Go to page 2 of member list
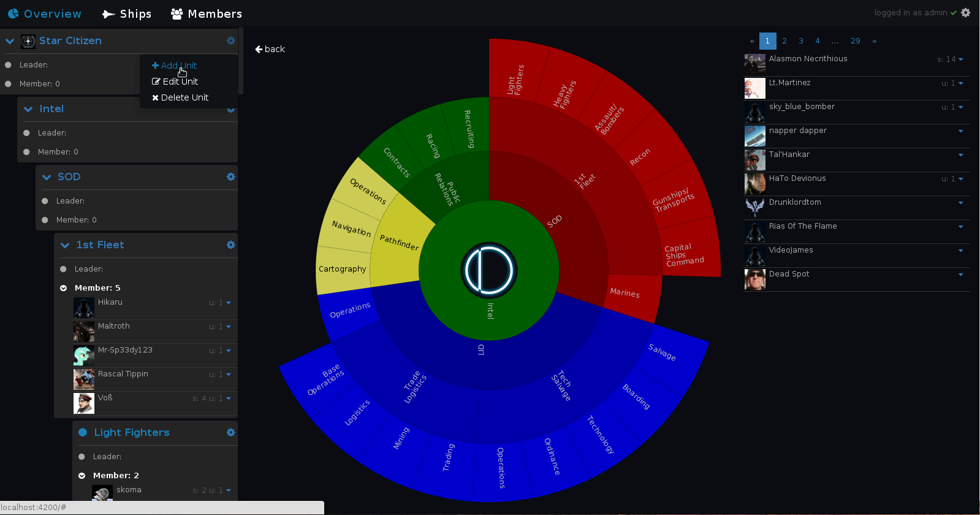This screenshot has height=515, width=980. 784,41
